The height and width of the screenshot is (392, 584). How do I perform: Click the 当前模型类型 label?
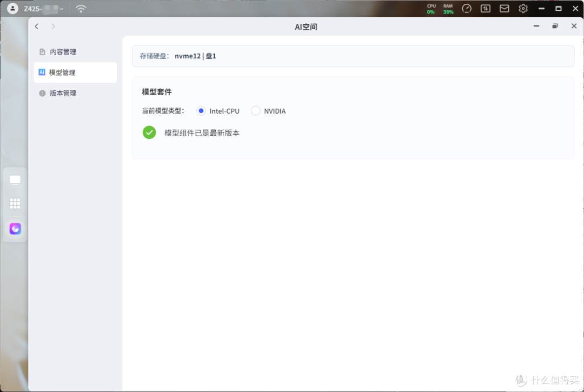tap(163, 110)
